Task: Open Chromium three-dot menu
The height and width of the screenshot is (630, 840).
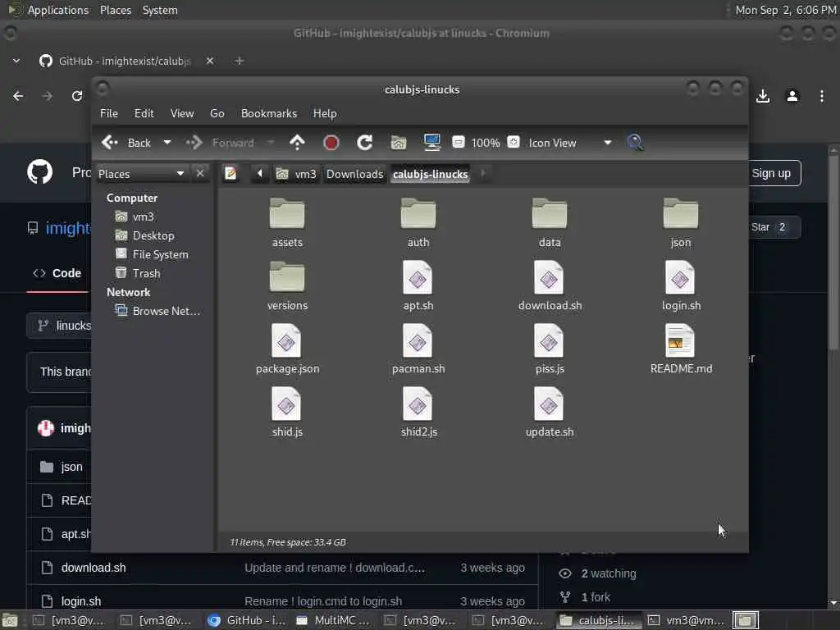Action: tap(822, 96)
